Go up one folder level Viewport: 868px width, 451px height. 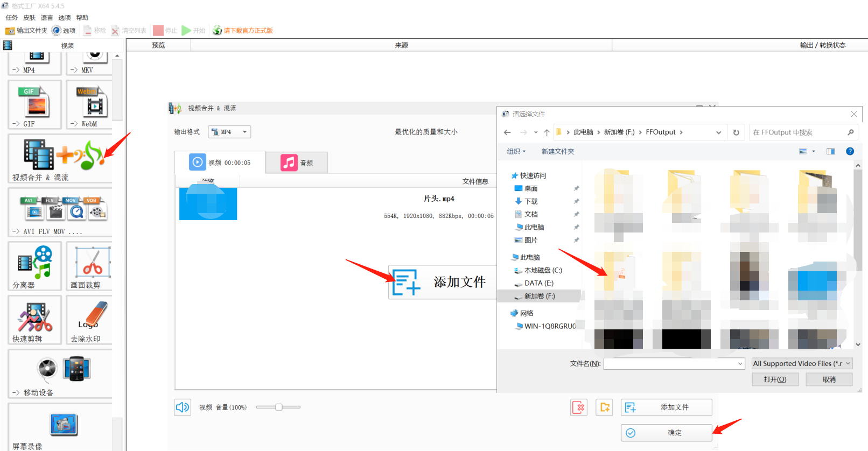click(547, 132)
